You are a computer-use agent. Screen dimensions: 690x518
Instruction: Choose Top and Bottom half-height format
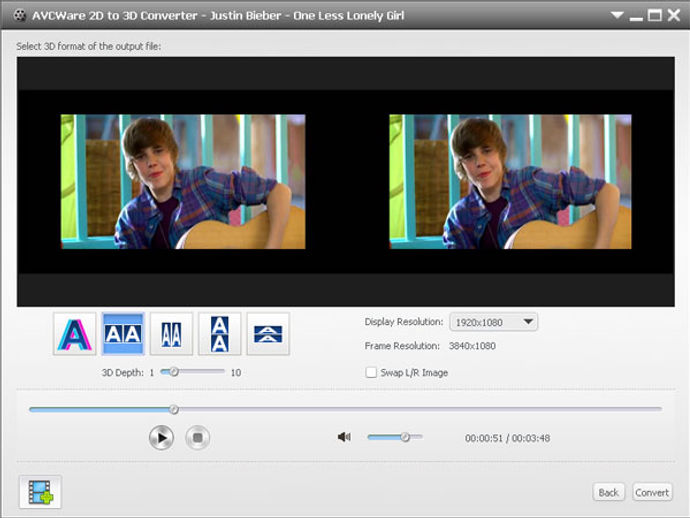(x=268, y=334)
